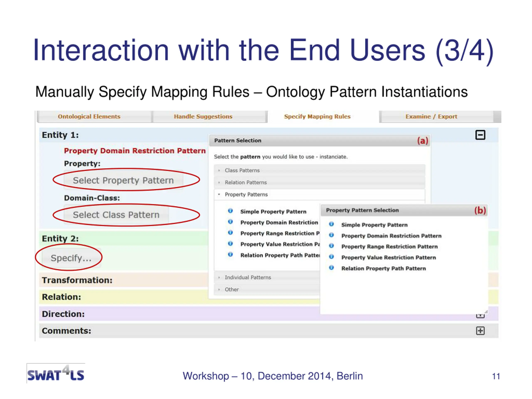Choose Simple Property Pattern in Pattern Selection list
Image resolution: width=532 pixels, height=399 pixels.
pos(273,212)
